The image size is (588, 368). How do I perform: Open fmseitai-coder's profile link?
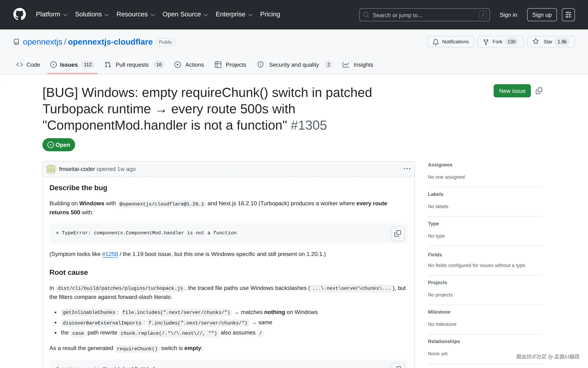coord(77,169)
